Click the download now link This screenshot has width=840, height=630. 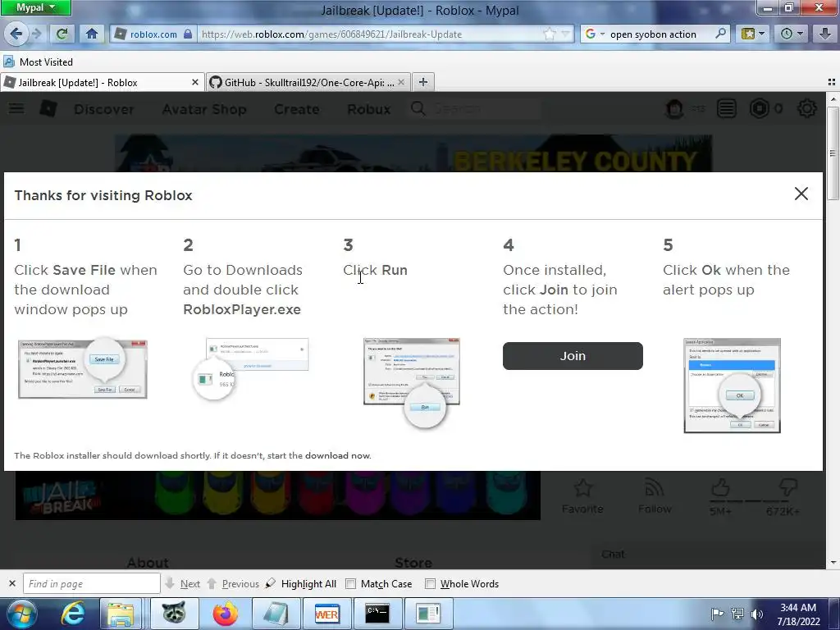pos(337,455)
